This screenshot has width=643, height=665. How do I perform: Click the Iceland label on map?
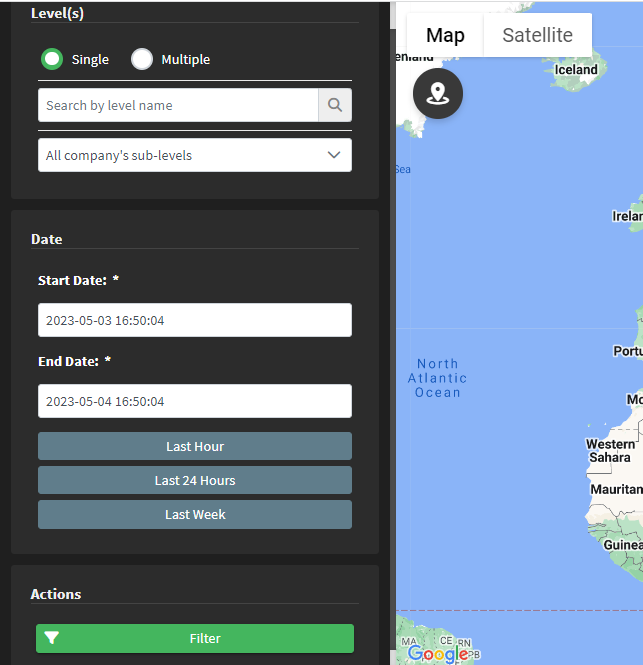pyautogui.click(x=576, y=70)
